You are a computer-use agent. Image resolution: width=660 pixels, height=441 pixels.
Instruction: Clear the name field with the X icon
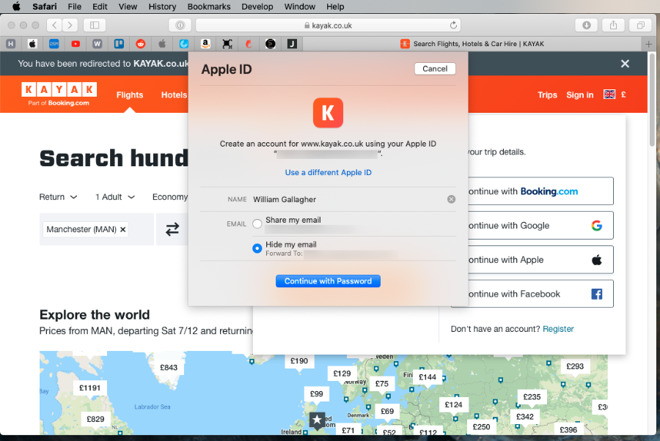click(x=451, y=199)
